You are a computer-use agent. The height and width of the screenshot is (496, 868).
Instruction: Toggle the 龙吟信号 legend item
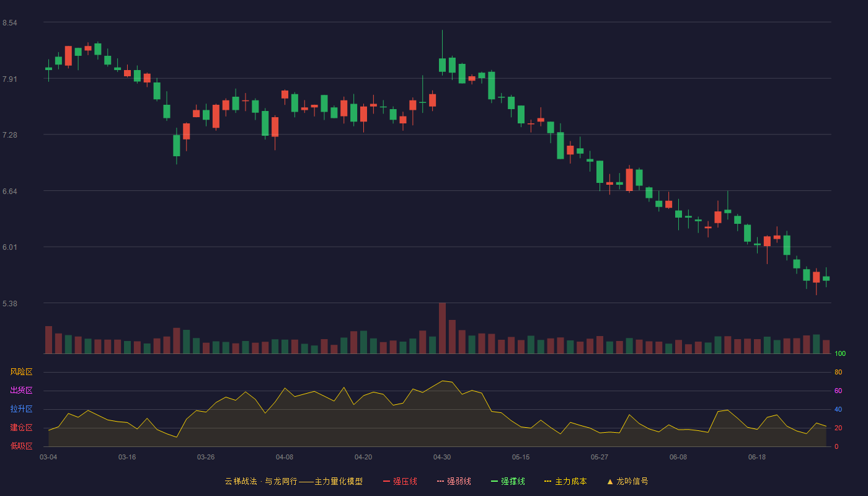[627, 481]
